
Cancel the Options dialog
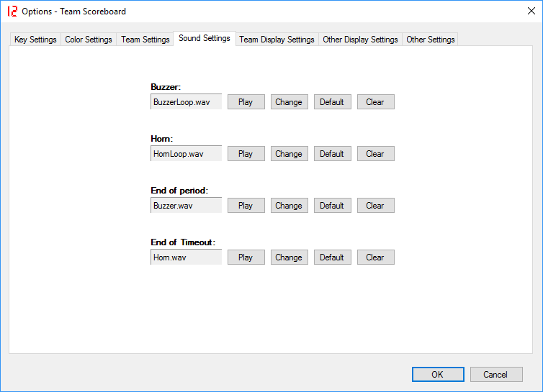[x=495, y=374]
